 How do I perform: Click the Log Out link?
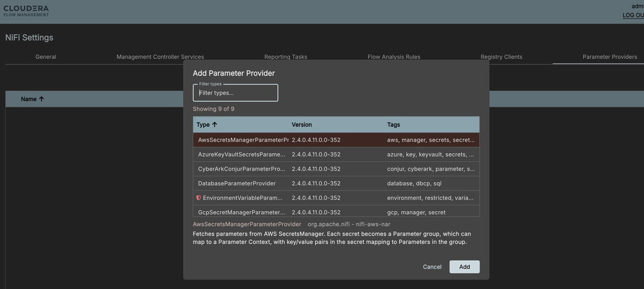pyautogui.click(x=632, y=15)
